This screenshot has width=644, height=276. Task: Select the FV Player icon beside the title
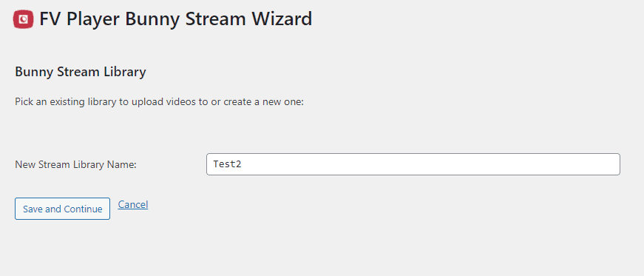coord(23,19)
